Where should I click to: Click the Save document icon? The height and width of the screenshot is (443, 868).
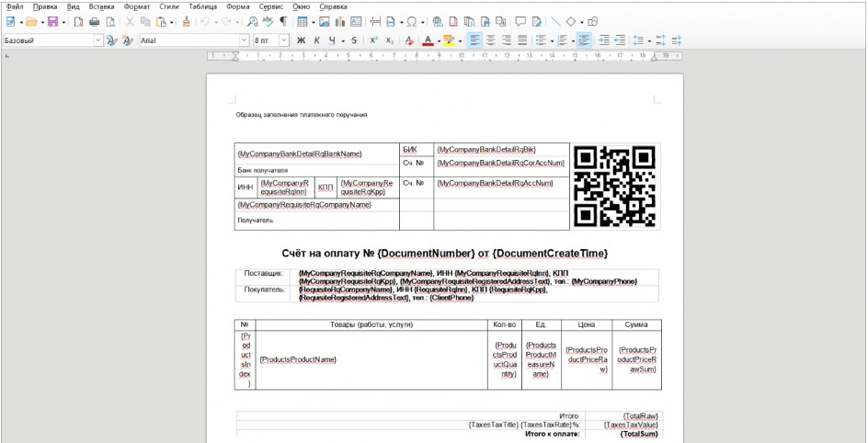click(x=51, y=21)
